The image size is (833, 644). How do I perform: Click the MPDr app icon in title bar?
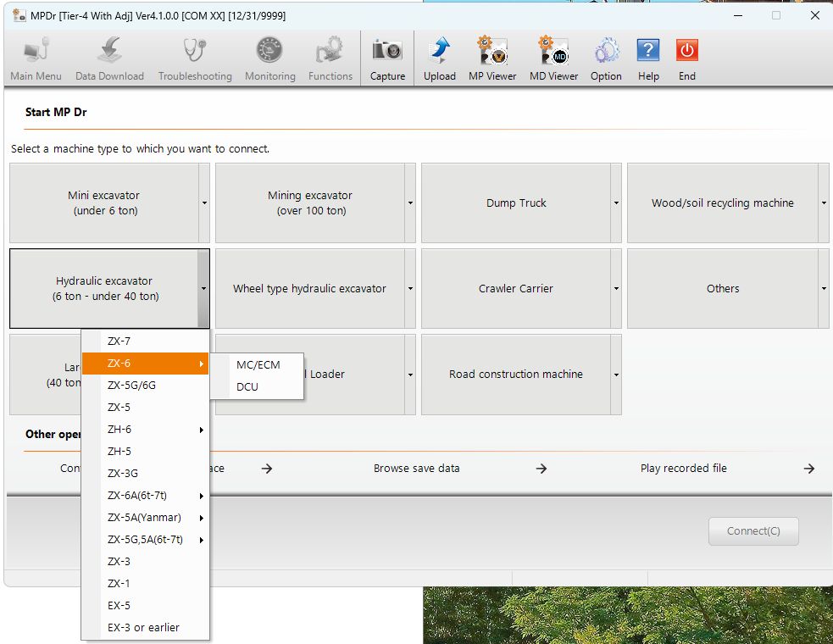[x=19, y=15]
